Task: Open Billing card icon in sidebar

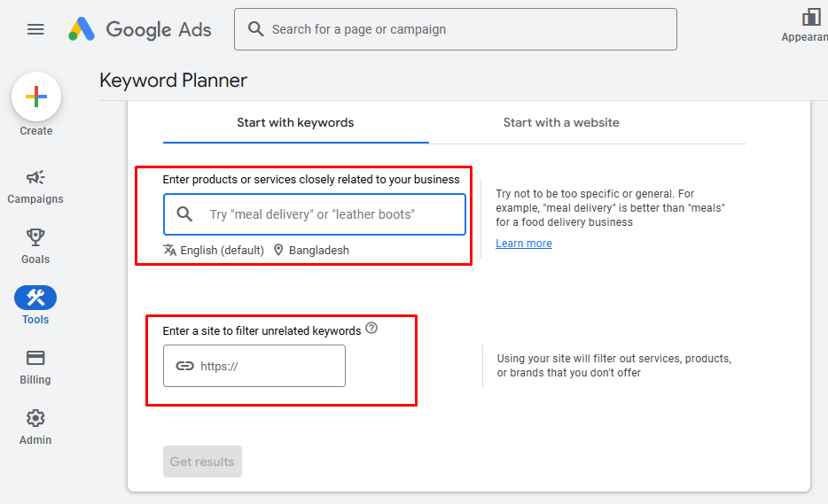Action: pos(35,358)
